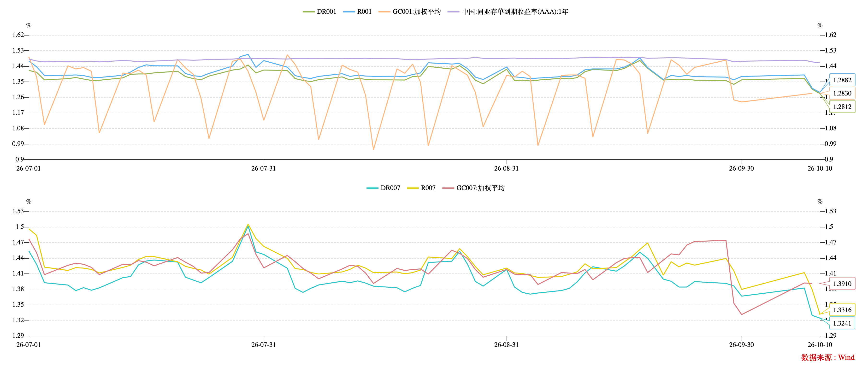Viewport: 868px width, 368px height.
Task: Click the 1.2882 R001 value label
Action: tap(842, 80)
